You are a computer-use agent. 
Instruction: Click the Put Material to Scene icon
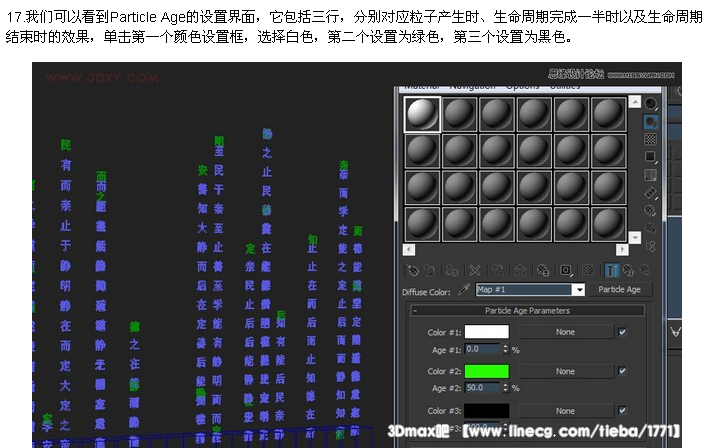[430, 270]
